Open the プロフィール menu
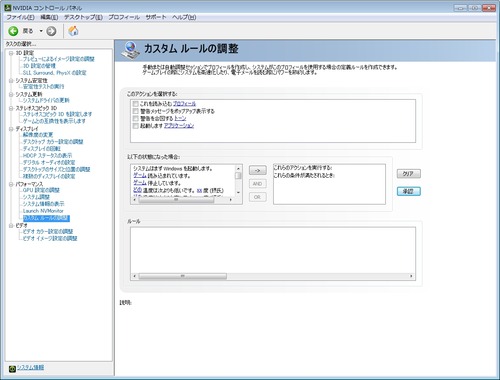 pos(124,17)
